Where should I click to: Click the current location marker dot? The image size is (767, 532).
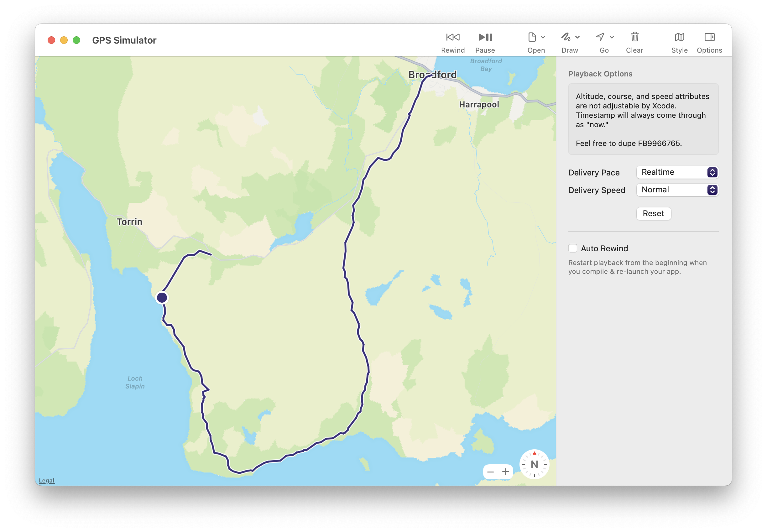pos(162,297)
